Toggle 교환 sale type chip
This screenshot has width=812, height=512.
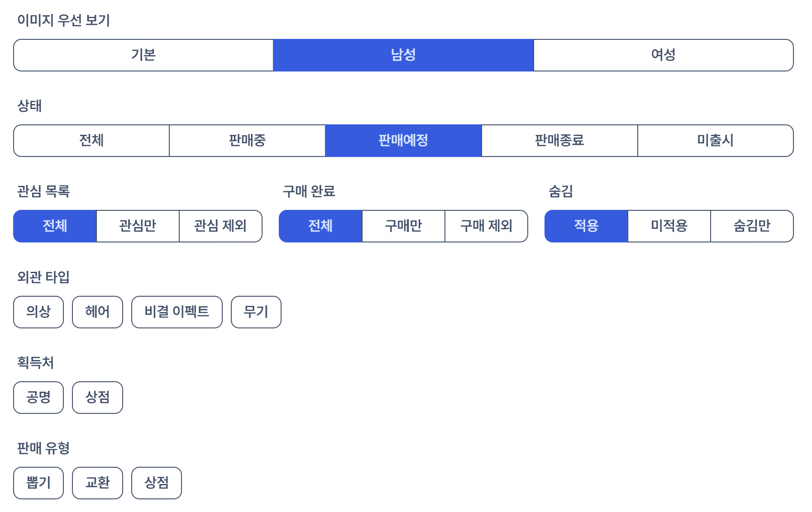(x=97, y=483)
